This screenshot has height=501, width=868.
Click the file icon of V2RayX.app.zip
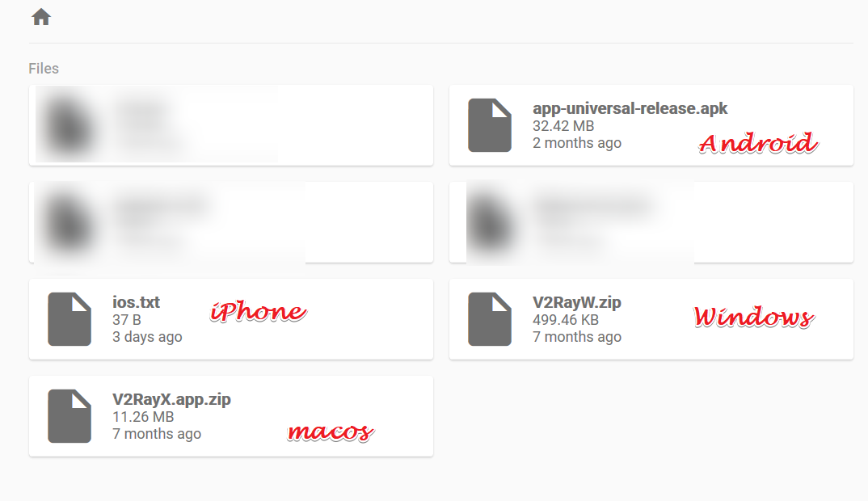[70, 415]
